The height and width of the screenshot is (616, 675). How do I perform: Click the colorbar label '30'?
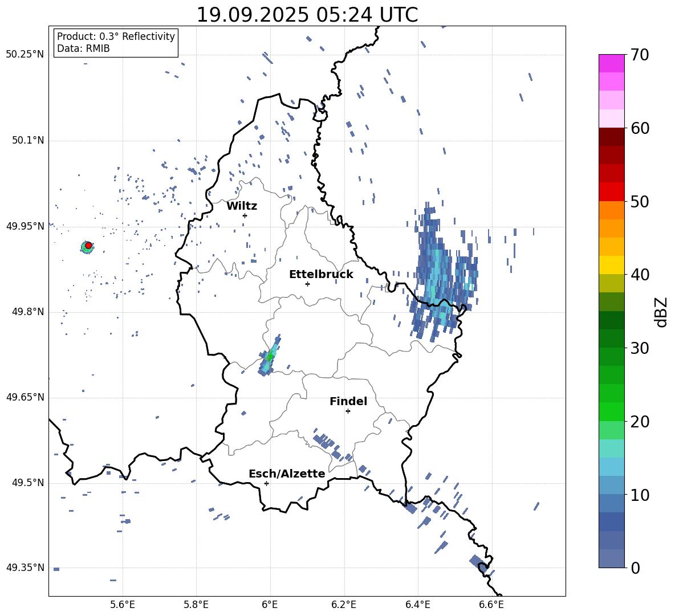pos(640,348)
